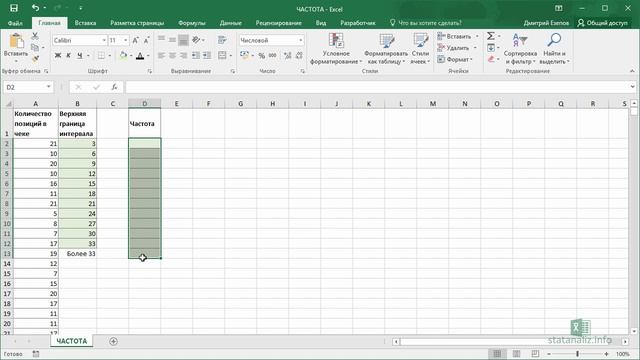Click the Orientation text angle icon

coord(196,40)
